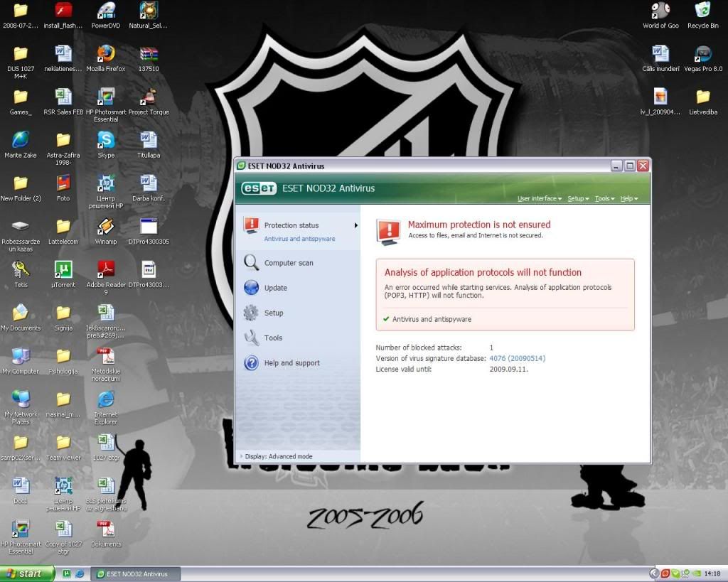728x582 pixels.
Task: Open the Setup dropdown in ESET header
Action: 578,199
